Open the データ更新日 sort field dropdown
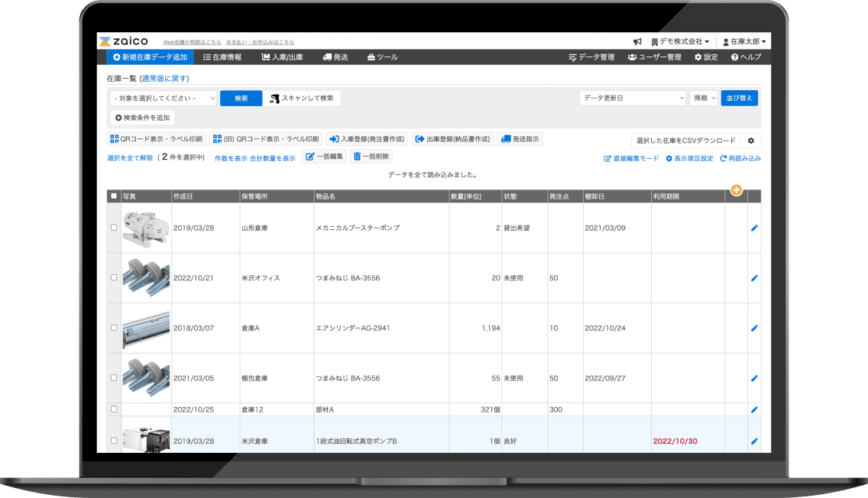Viewport: 868px width, 498px height. click(x=632, y=99)
